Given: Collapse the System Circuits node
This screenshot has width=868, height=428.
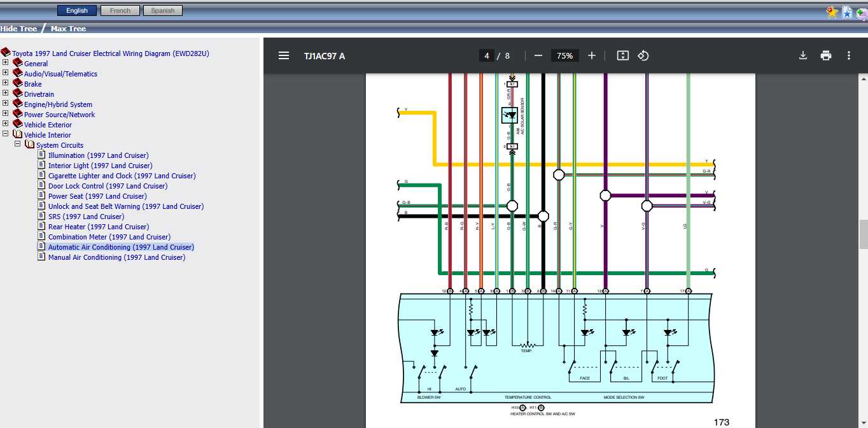Looking at the screenshot, I should [x=18, y=144].
